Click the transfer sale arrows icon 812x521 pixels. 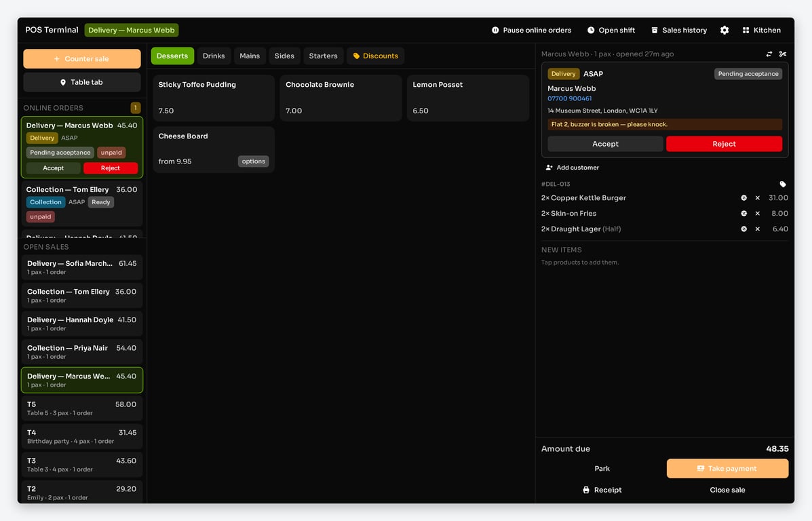[769, 54]
